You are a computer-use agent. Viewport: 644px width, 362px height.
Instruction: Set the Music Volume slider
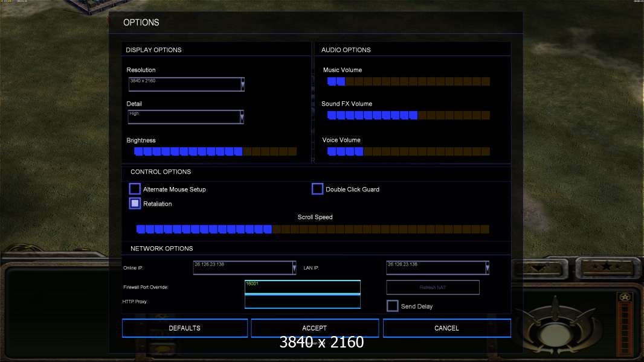point(408,81)
